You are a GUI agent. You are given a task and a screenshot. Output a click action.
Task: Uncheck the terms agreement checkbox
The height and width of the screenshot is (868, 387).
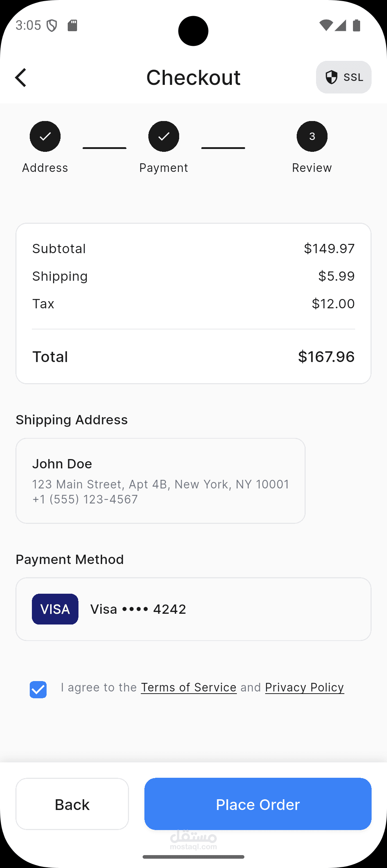[x=38, y=689]
